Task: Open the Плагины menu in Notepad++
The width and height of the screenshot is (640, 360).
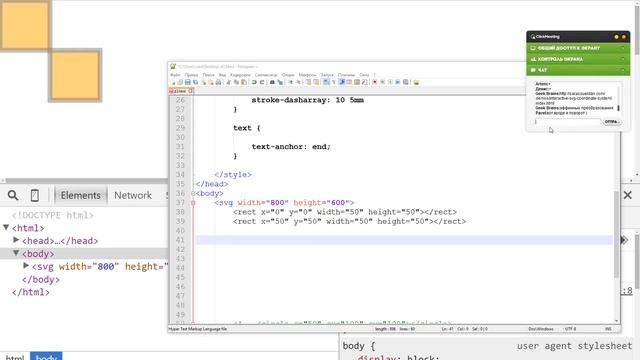Action: pyautogui.click(x=346, y=75)
